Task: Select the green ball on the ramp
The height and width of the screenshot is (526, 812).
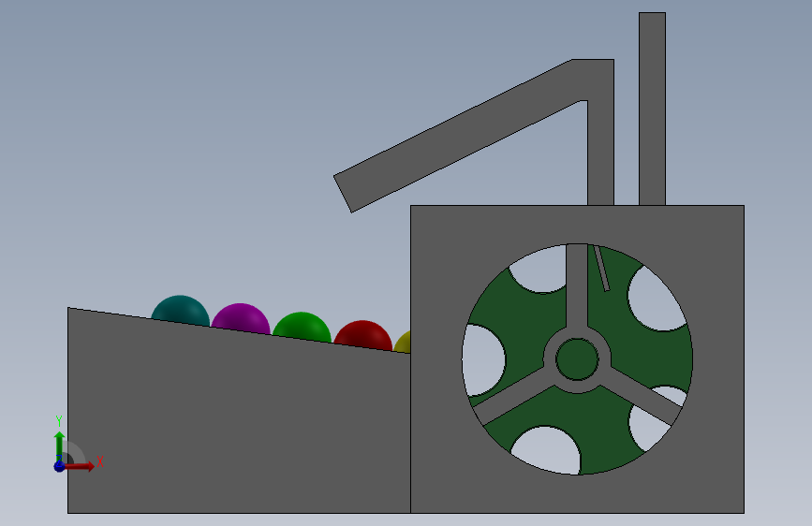Action: click(302, 326)
